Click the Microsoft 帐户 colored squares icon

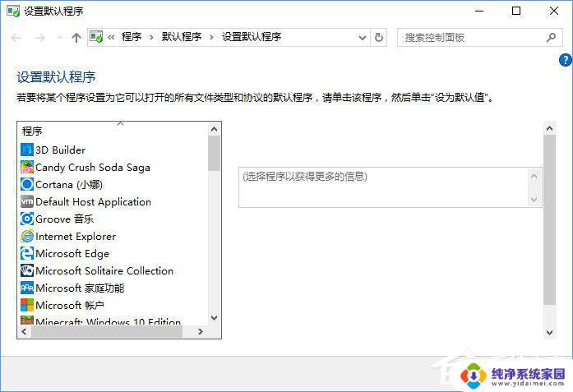26,305
